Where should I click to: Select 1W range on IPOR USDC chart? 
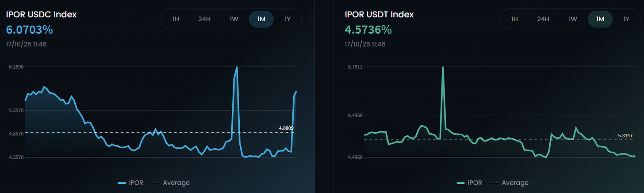point(234,19)
